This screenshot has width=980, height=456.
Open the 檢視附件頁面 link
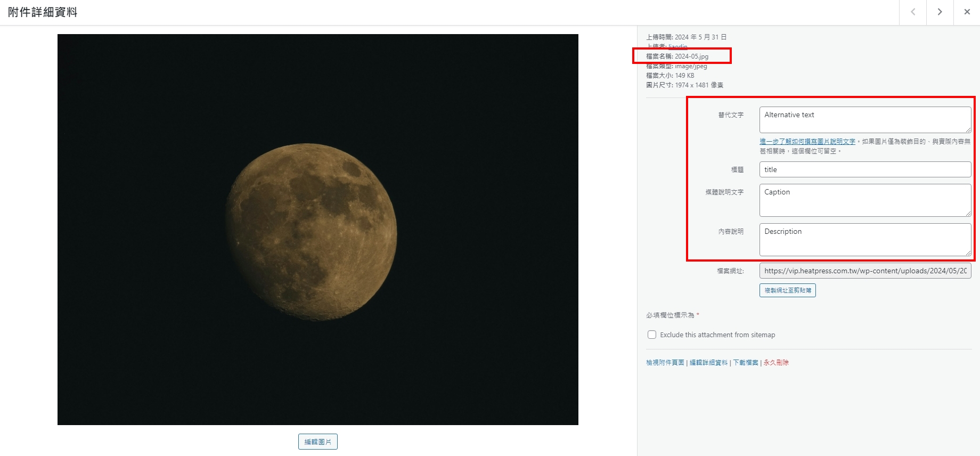pos(665,363)
